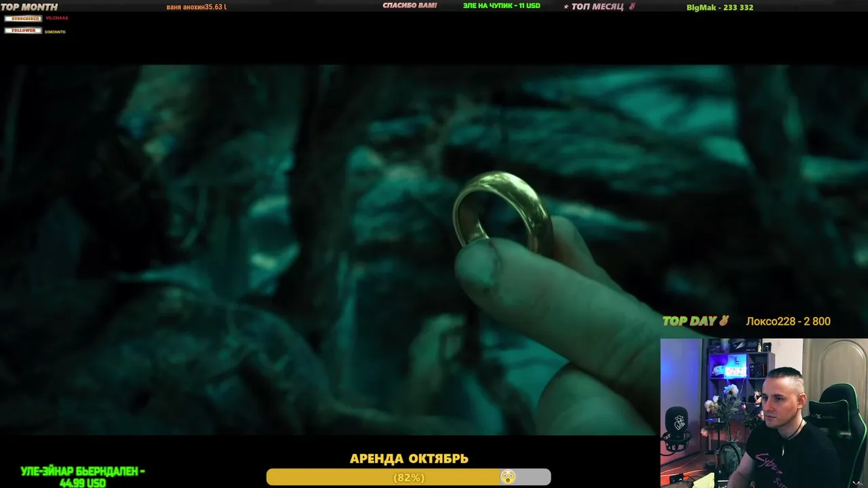Click the hand icon after ТОП МЕСЯЦ
868x488 pixels.
point(631,6)
